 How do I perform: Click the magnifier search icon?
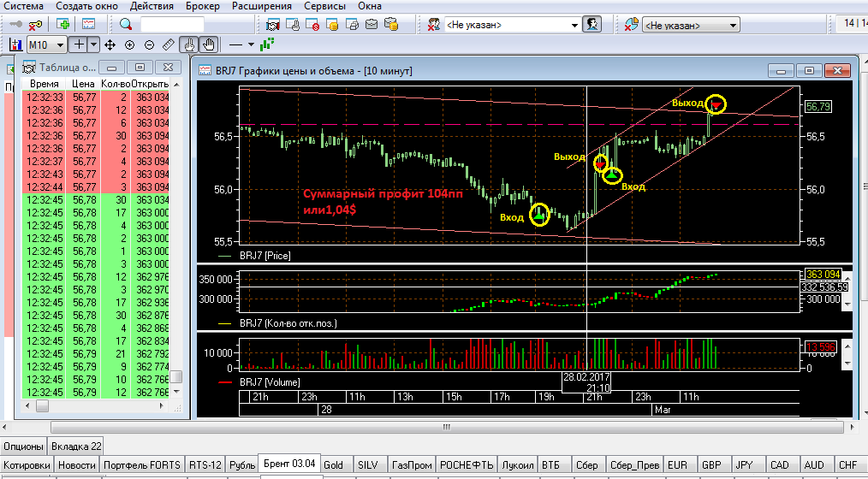[126, 24]
